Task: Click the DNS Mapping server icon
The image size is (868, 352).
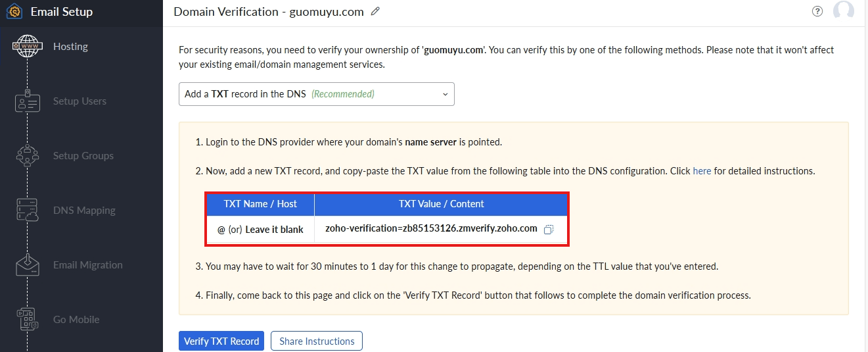Action: pos(27,211)
